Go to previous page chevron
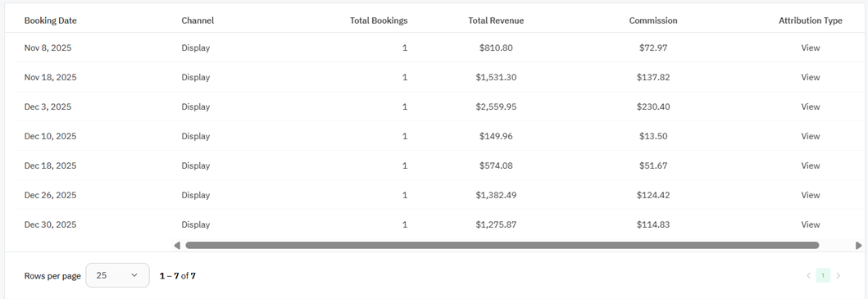 tap(808, 276)
